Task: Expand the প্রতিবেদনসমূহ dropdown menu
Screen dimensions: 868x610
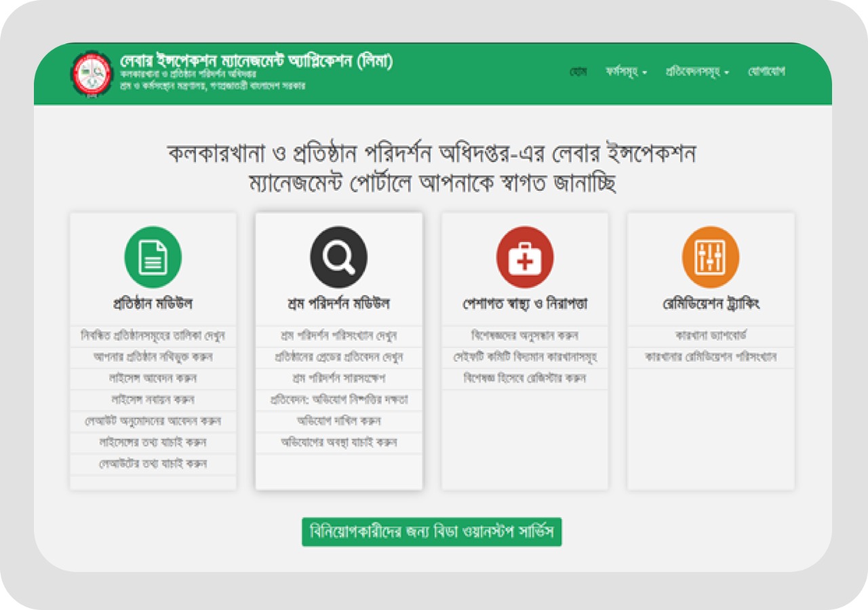Action: [x=696, y=72]
